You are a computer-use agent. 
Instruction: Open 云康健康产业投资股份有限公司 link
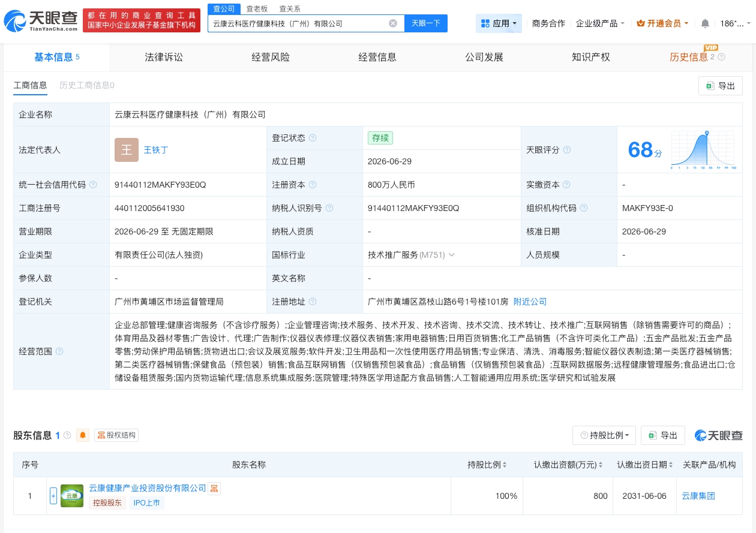point(148,488)
